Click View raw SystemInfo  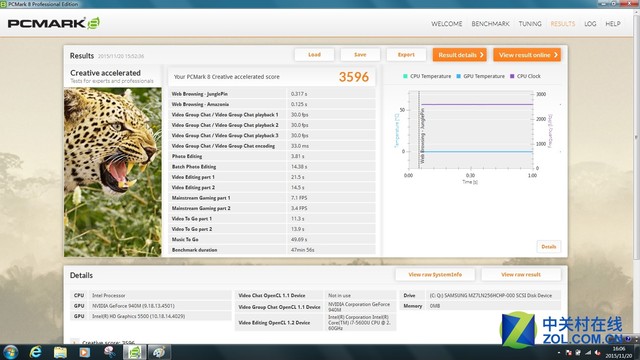(435, 275)
